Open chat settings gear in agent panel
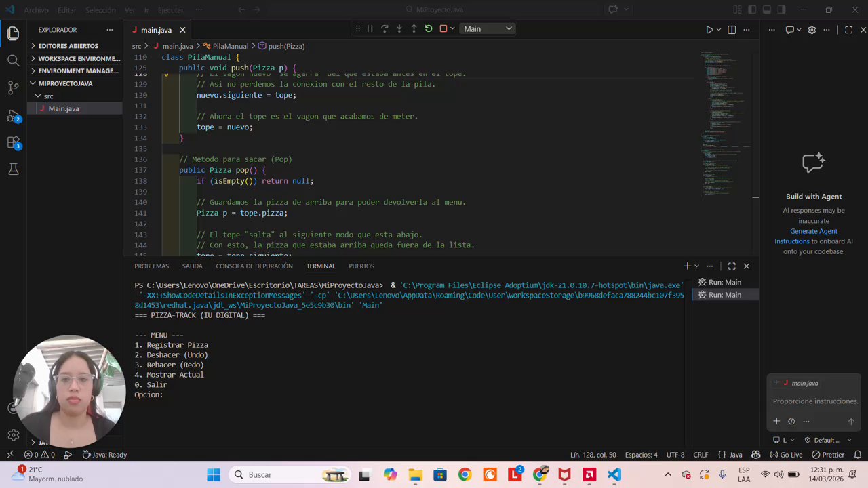 pos(812,30)
